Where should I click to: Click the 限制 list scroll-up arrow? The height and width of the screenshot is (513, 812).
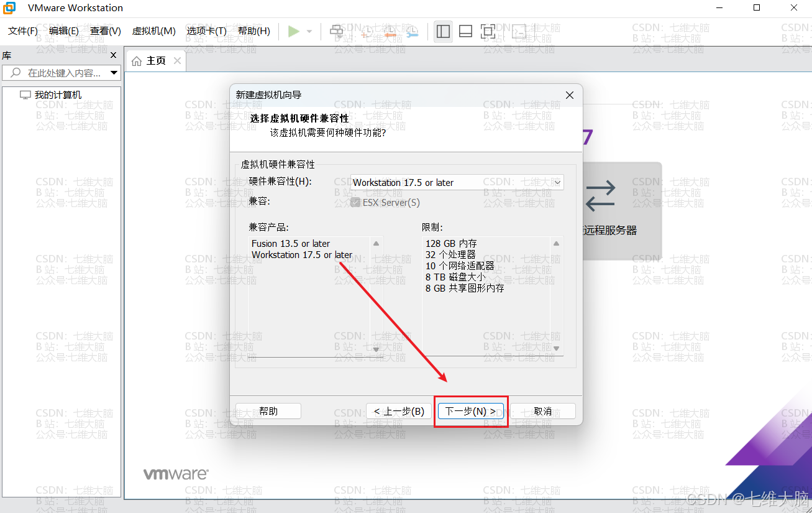tap(556, 243)
